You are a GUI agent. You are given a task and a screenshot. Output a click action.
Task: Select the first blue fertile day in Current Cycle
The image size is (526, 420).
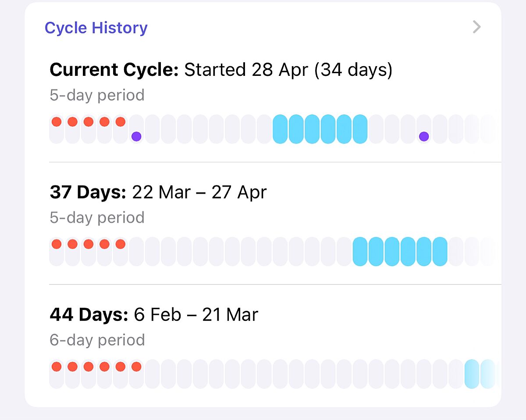click(x=280, y=129)
